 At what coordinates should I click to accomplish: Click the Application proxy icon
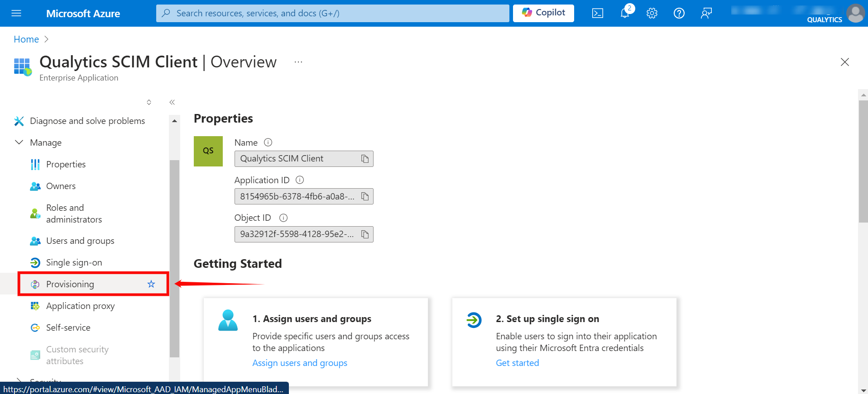click(x=35, y=306)
